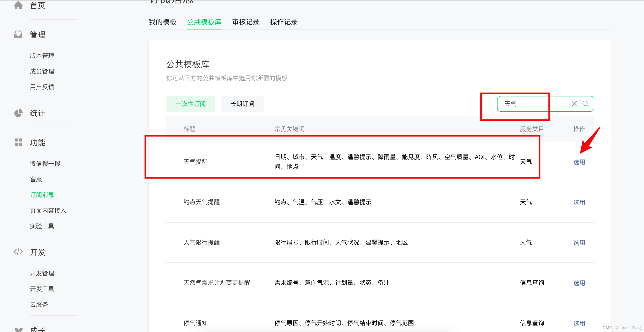Screen dimensions: 644x332
Task: Select 一次性订阅 filter button
Action: pos(190,104)
